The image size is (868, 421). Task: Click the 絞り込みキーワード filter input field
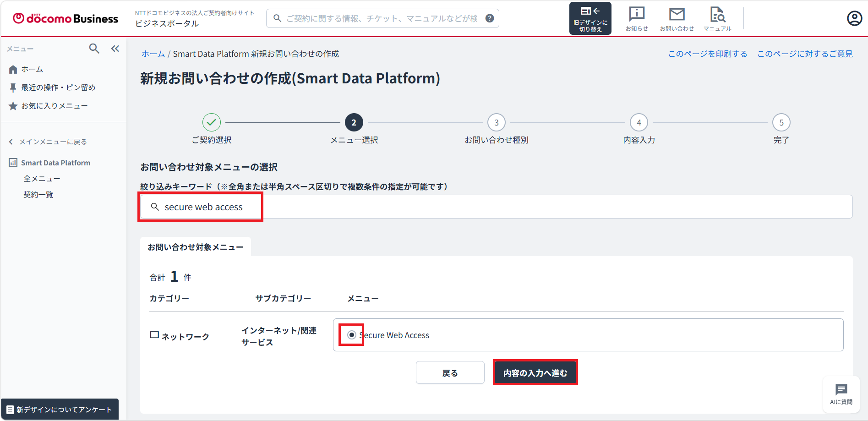(x=496, y=207)
